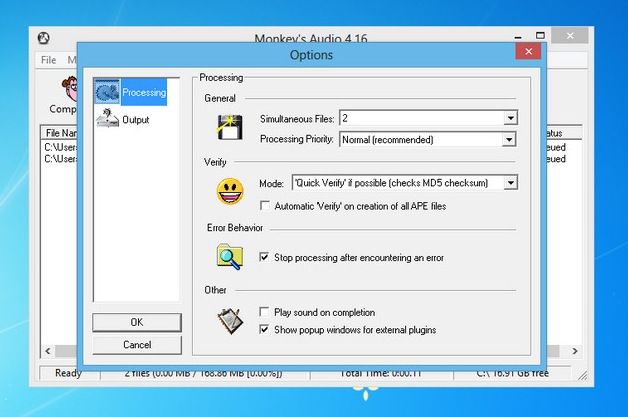The image size is (628, 417).
Task: Click the magnifier folder Error Behavior icon
Action: click(230, 256)
